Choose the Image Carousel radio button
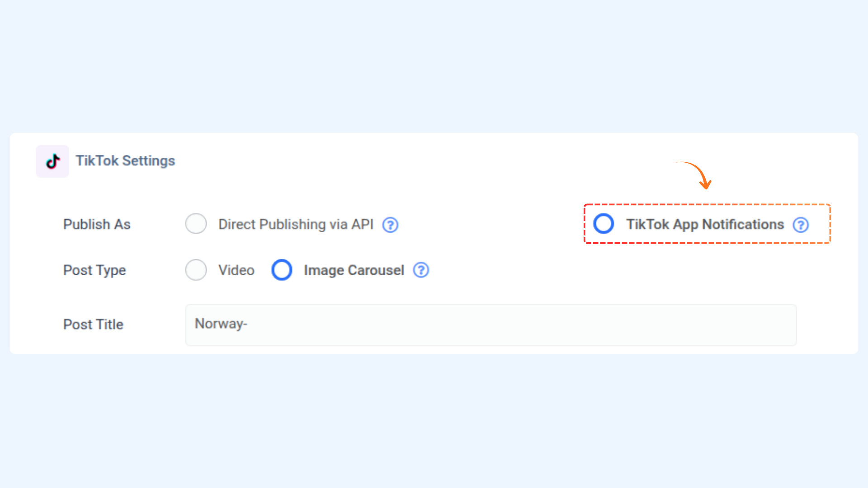The height and width of the screenshot is (488, 868). 282,270
